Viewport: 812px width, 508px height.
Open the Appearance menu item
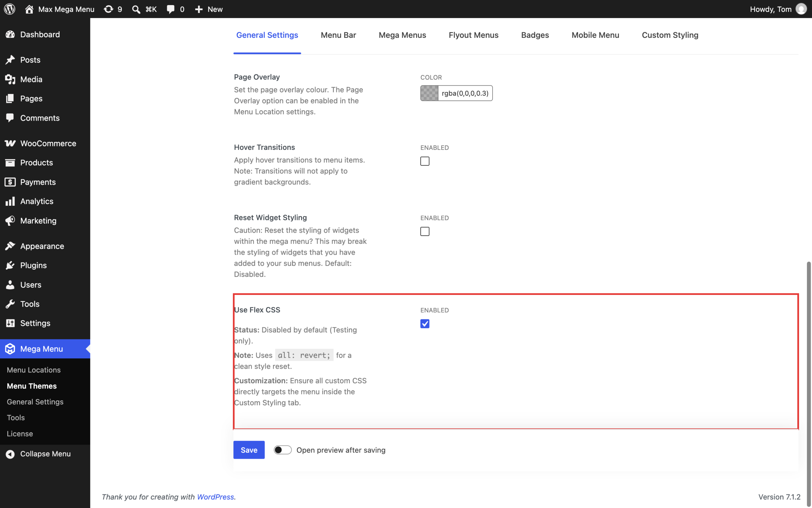(45, 246)
